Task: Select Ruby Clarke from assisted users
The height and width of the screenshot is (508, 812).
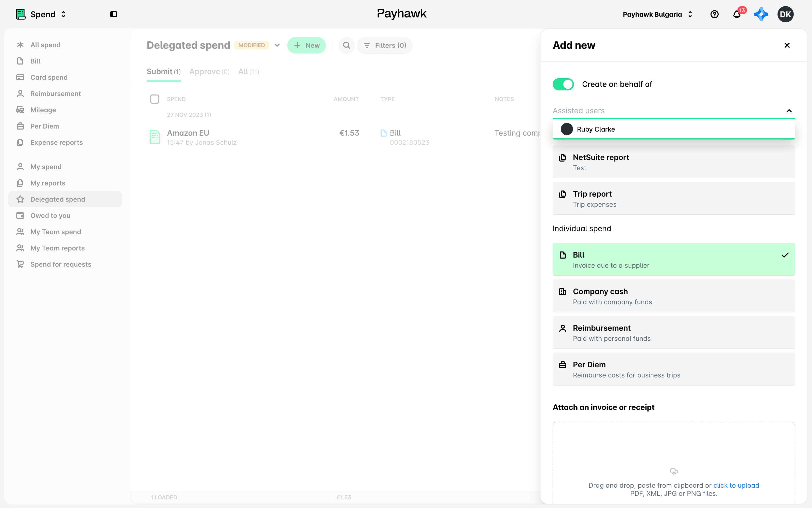Action: pyautogui.click(x=674, y=129)
